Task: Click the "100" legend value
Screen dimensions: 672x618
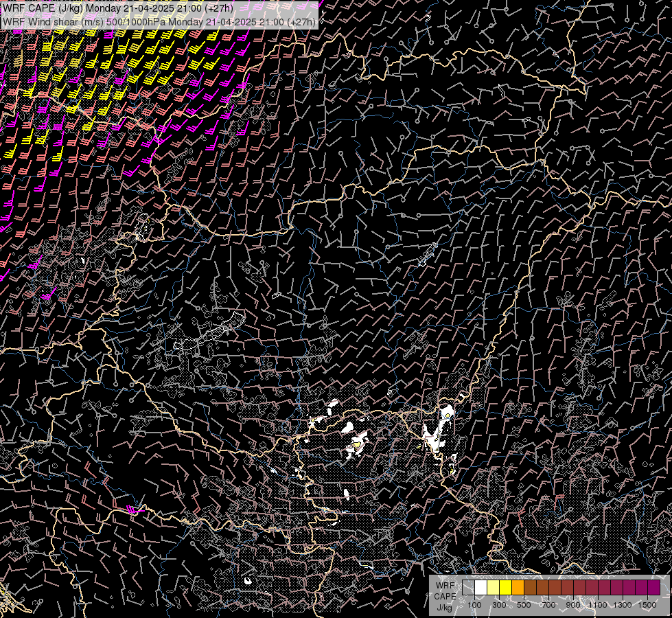Action: 474,605
